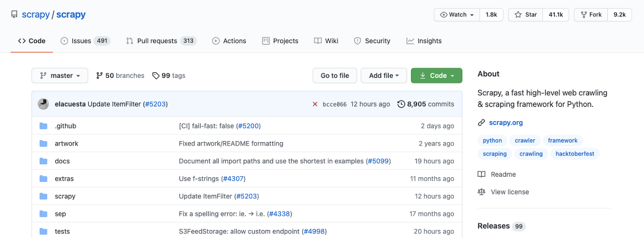Screen dimensions: 644x238
Task: Expand the Add file dropdown
Action: [x=384, y=75]
